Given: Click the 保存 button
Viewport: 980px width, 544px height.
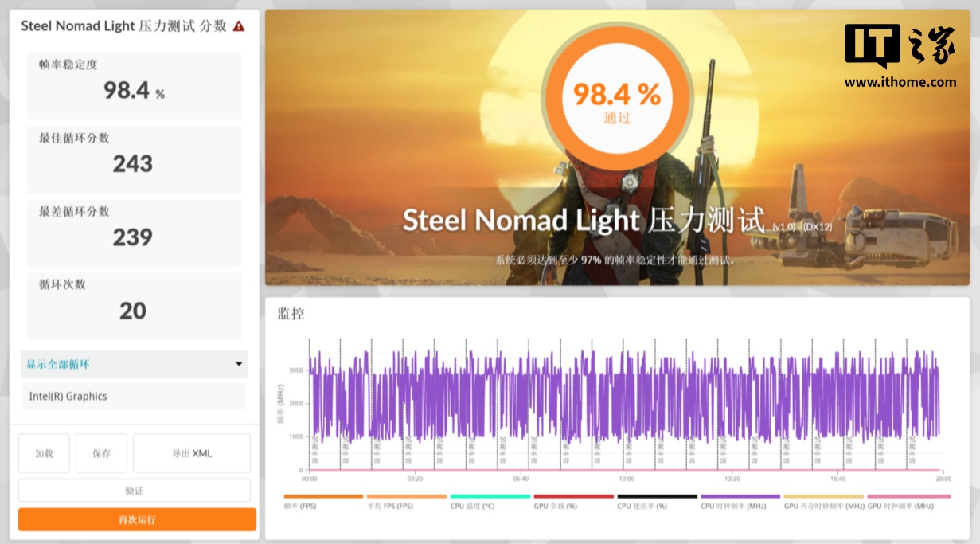Looking at the screenshot, I should pyautogui.click(x=101, y=453).
